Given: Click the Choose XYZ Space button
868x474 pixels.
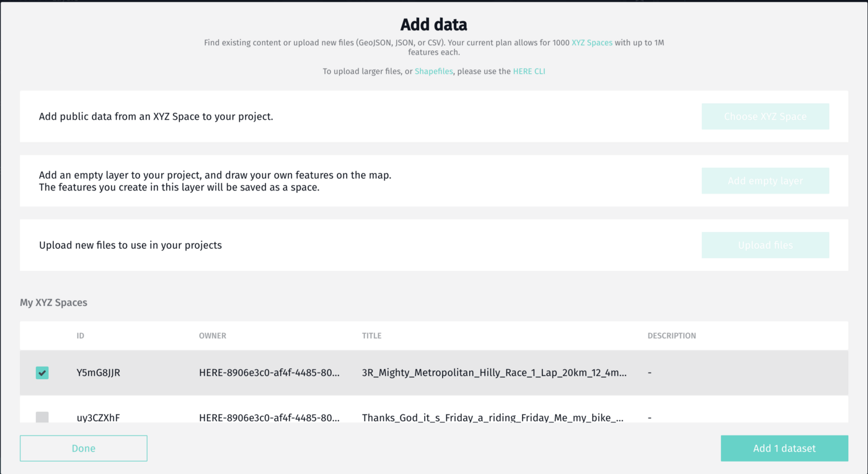Looking at the screenshot, I should [765, 117].
